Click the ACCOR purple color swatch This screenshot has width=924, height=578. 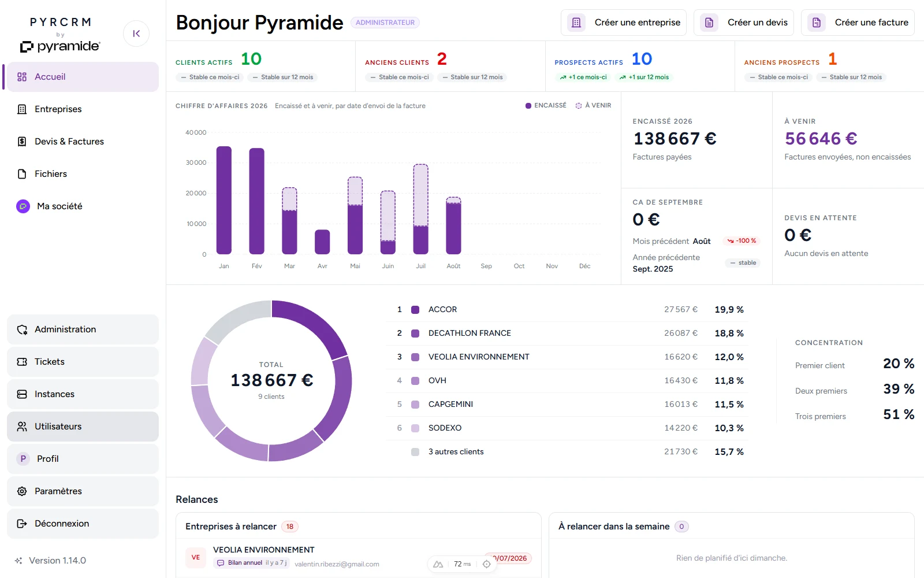(415, 310)
